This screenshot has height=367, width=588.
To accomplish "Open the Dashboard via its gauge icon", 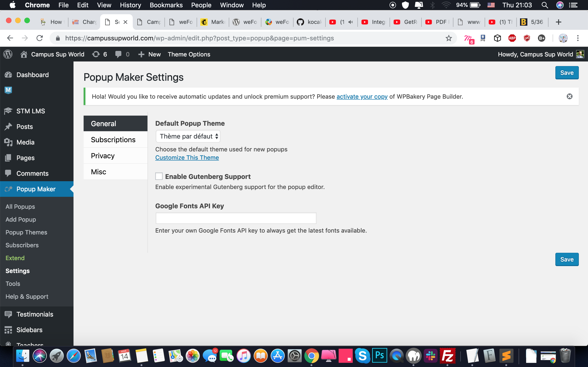I will (x=8, y=75).
